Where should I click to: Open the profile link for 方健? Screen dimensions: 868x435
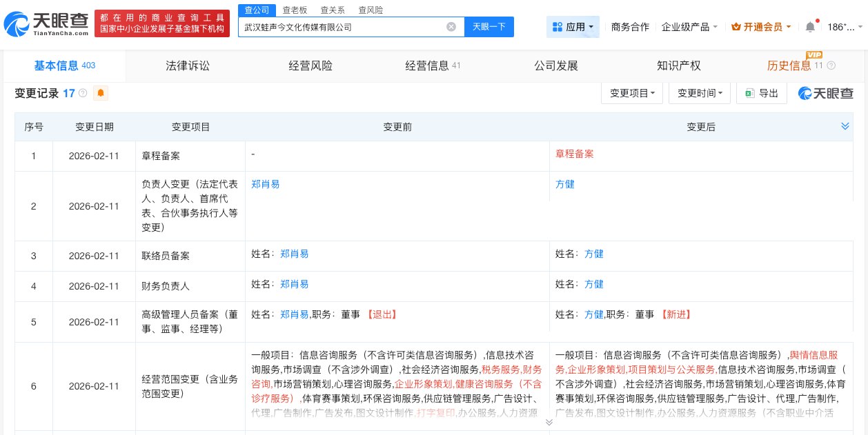point(564,184)
